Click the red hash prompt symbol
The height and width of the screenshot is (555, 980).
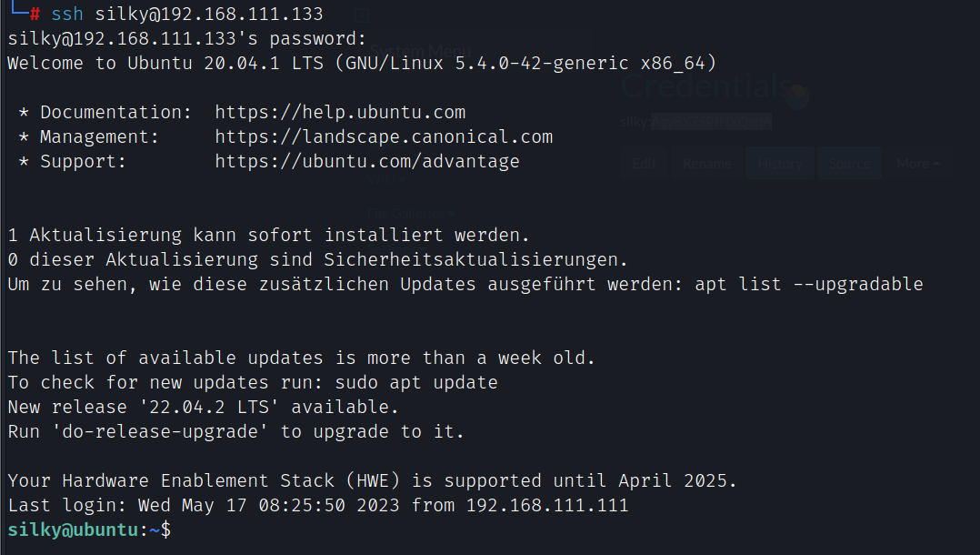pyautogui.click(x=35, y=15)
